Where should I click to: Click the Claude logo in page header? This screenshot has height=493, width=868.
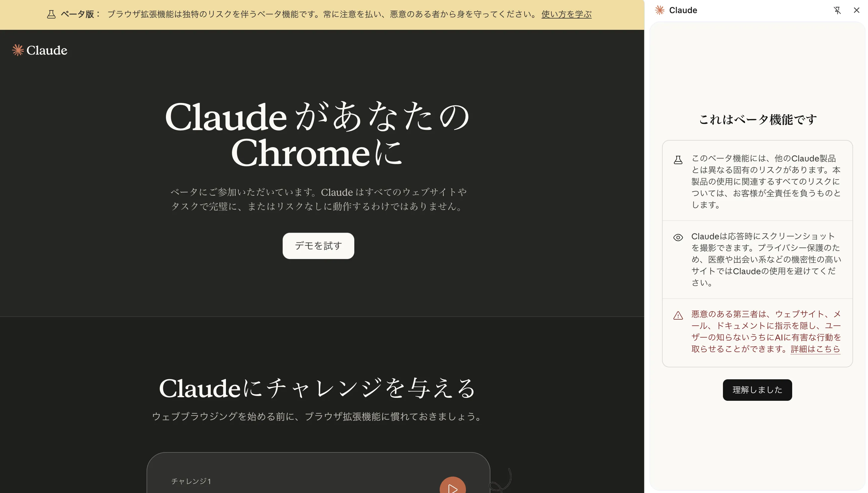tap(40, 50)
